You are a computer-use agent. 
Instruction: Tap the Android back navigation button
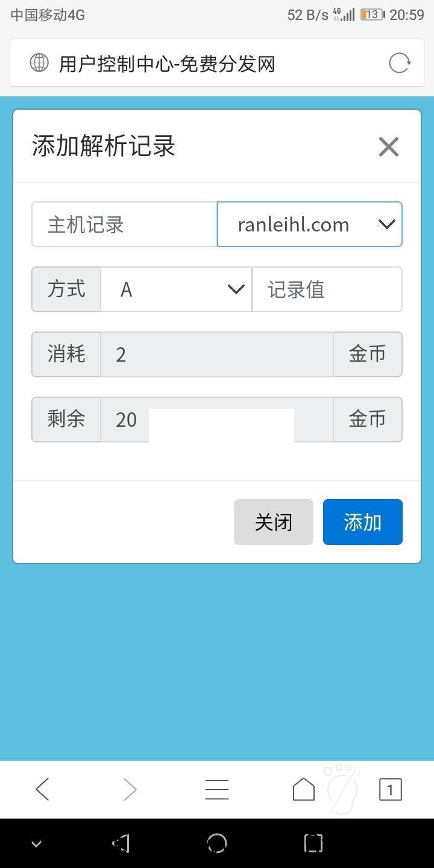[x=121, y=843]
